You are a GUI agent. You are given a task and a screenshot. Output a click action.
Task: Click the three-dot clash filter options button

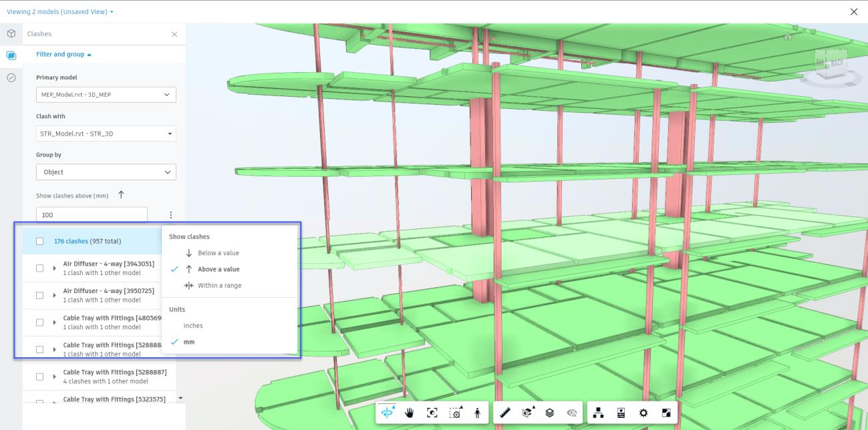point(170,215)
